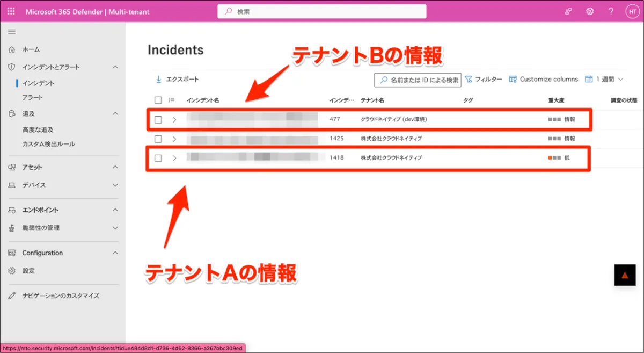
Task: Collapse the Configuration section chevron
Action: point(115,253)
